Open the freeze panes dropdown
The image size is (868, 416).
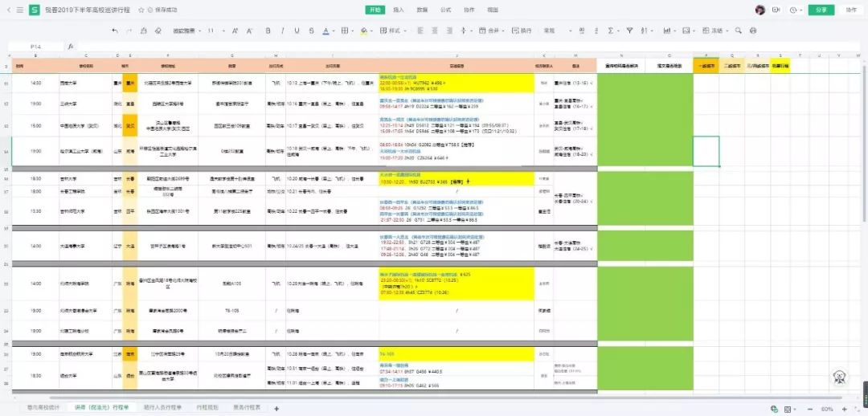pyautogui.click(x=713, y=31)
